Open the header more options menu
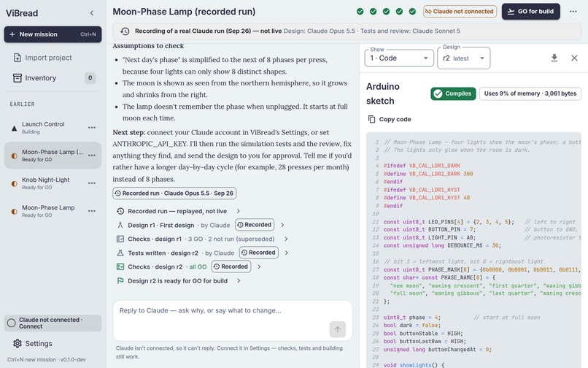Screen dimensions: 588x368 [573, 11]
